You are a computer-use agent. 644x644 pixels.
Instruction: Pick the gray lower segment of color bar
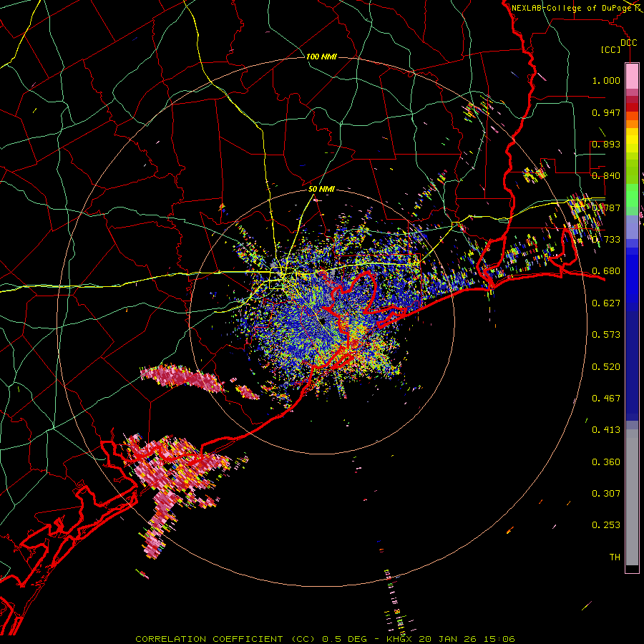(x=632, y=497)
